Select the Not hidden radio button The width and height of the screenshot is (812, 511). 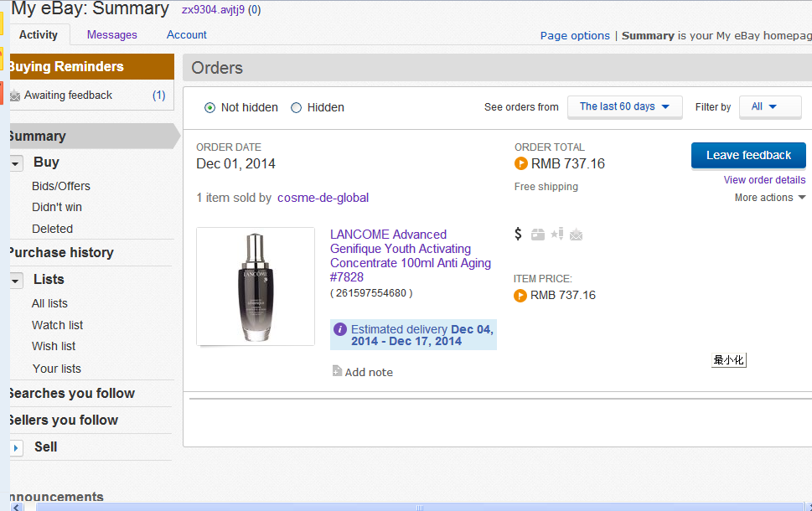(x=209, y=108)
